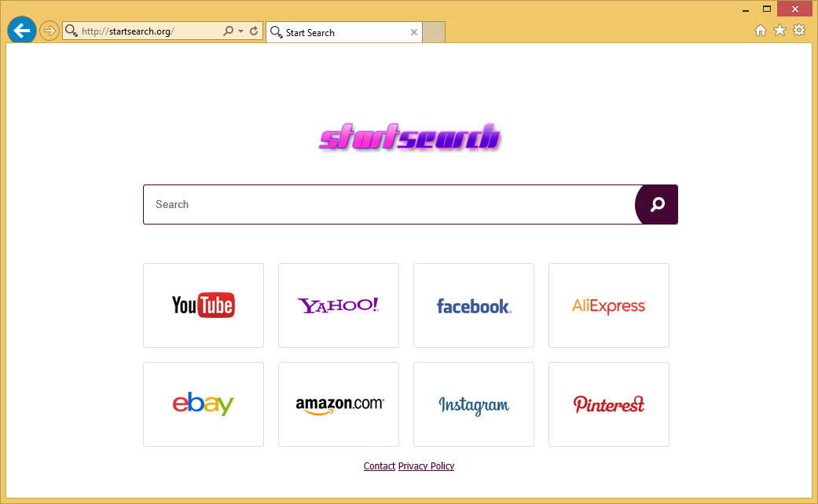Click the magnifying glass search button

tap(656, 204)
